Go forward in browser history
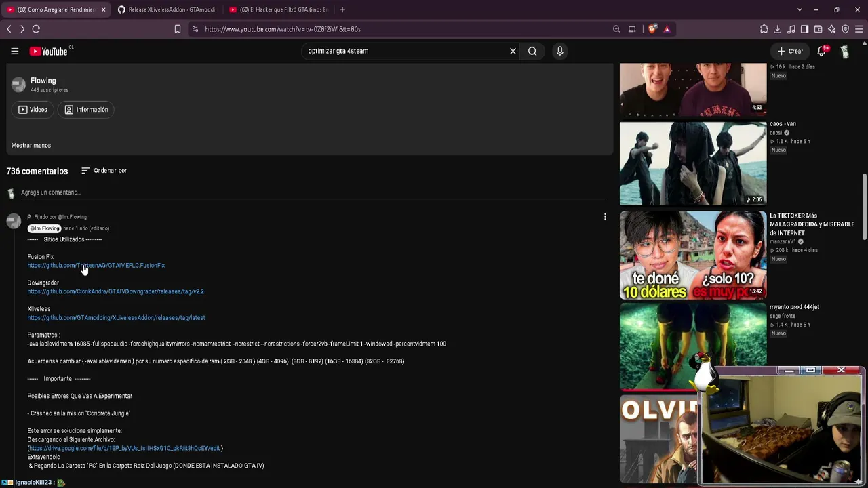This screenshot has height=488, width=868. [22, 29]
